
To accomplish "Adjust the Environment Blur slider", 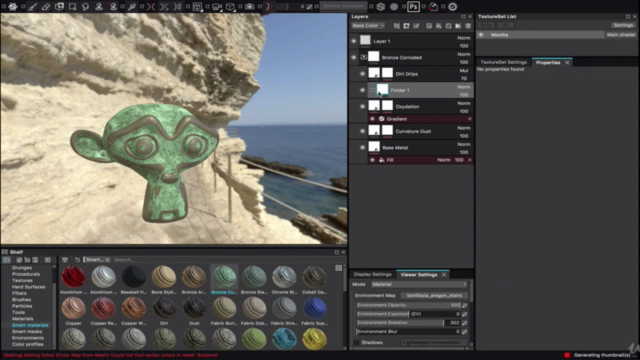I will click(x=409, y=331).
